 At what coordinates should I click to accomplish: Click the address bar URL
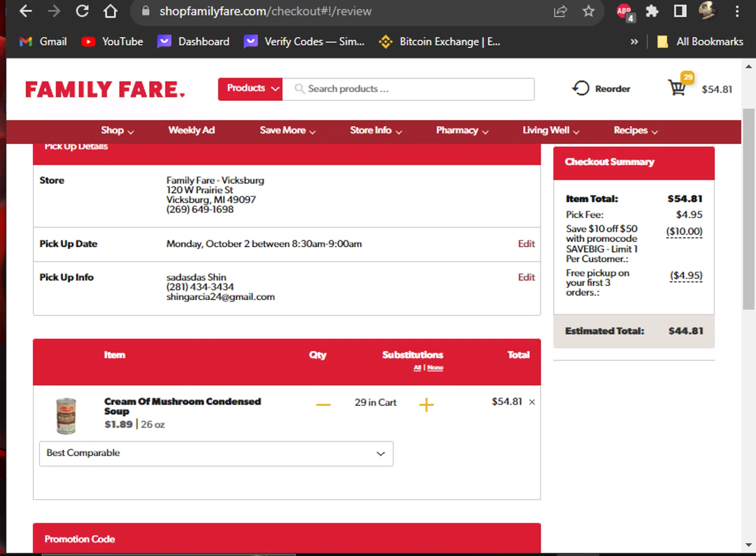tap(266, 11)
